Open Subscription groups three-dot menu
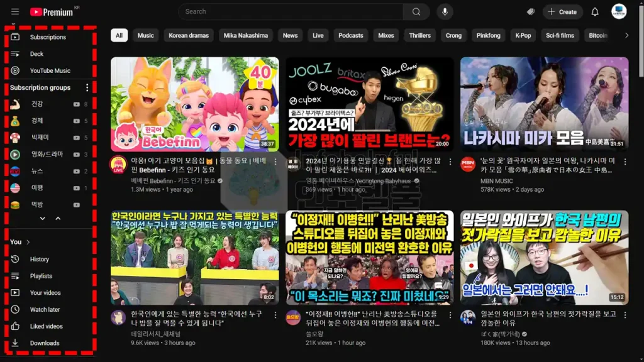The height and width of the screenshot is (362, 644). (x=87, y=87)
